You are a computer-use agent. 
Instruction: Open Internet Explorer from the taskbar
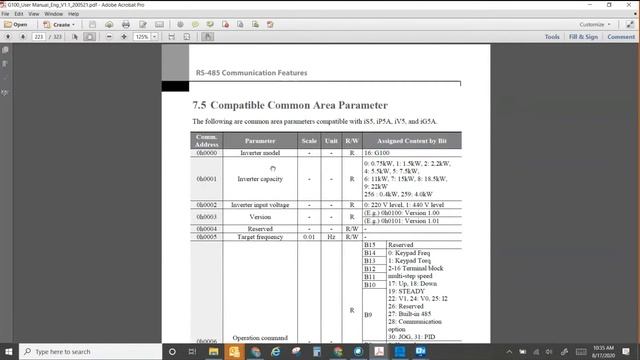pos(276,351)
